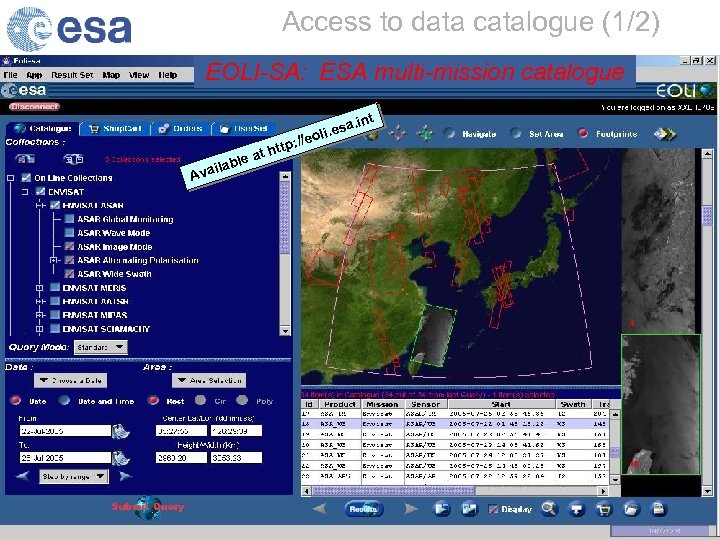Click the collections tree scrollbar thumb
This screenshot has width=720, height=540.
[x=285, y=217]
